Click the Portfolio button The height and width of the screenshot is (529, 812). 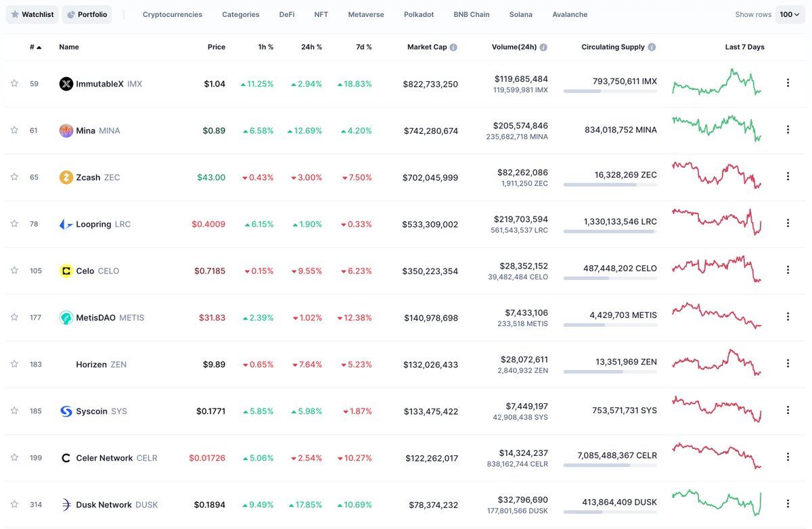tap(87, 14)
